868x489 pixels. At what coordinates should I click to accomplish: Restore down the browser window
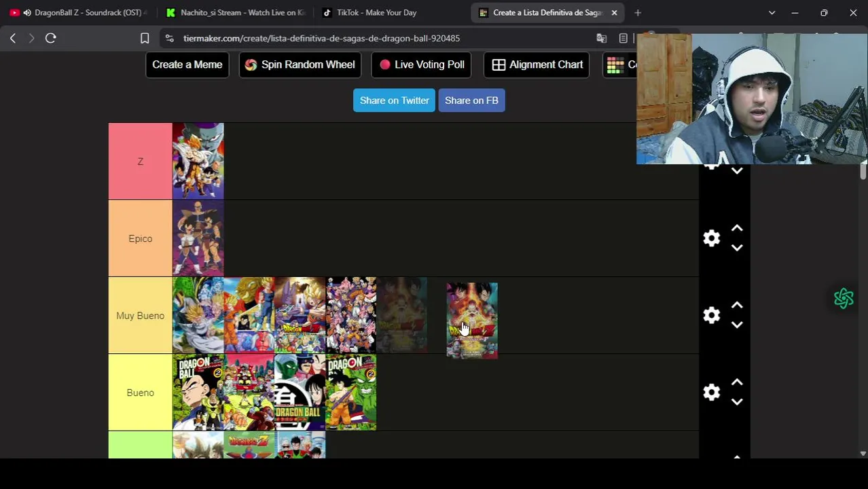824,13
